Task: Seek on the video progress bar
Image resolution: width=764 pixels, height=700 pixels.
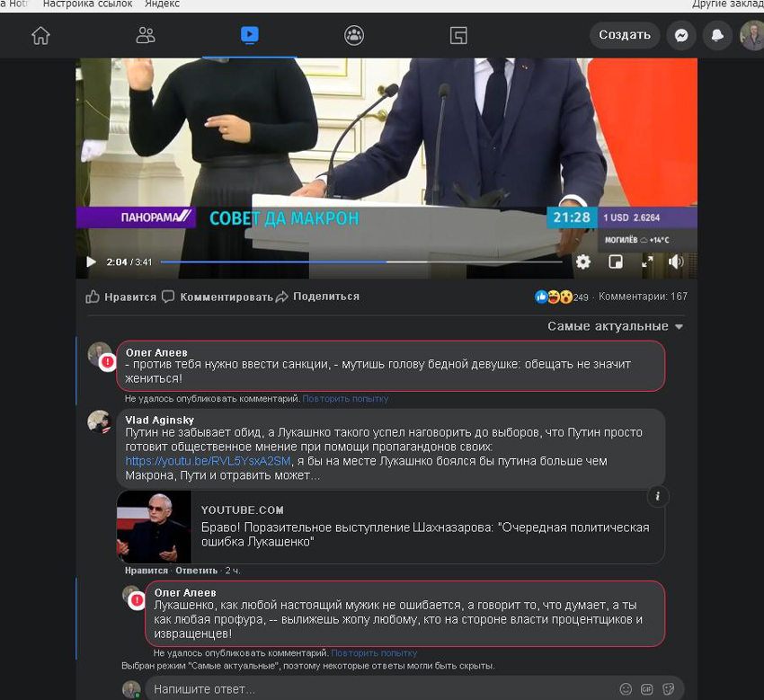Action: tap(361, 262)
